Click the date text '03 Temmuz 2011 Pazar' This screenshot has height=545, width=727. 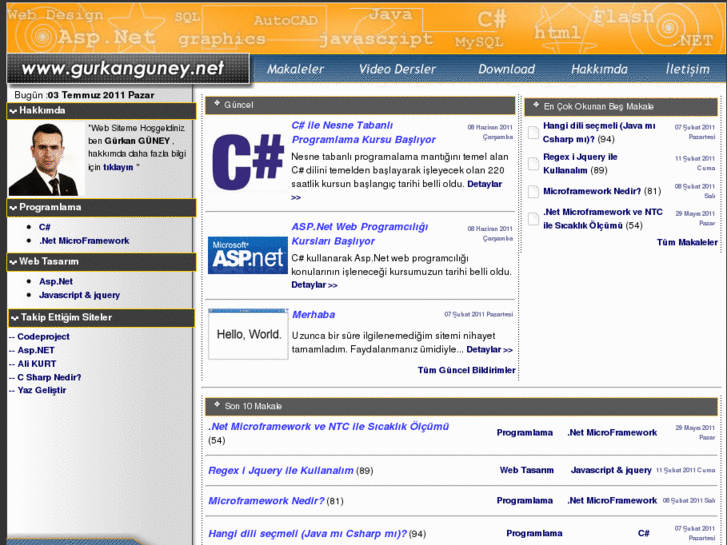(x=101, y=96)
